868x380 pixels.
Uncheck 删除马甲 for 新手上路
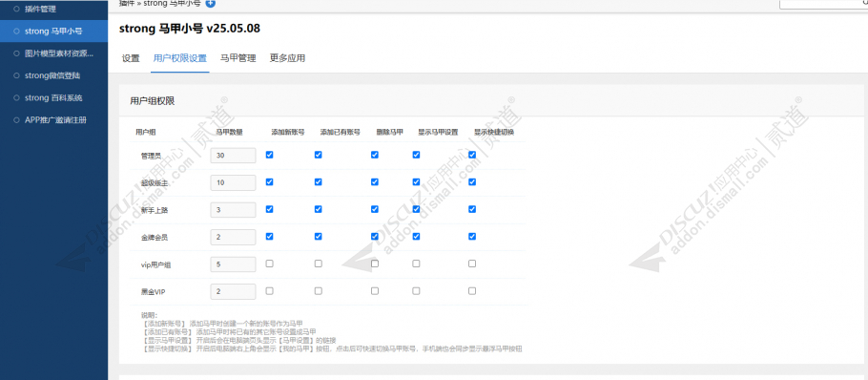coord(375,209)
